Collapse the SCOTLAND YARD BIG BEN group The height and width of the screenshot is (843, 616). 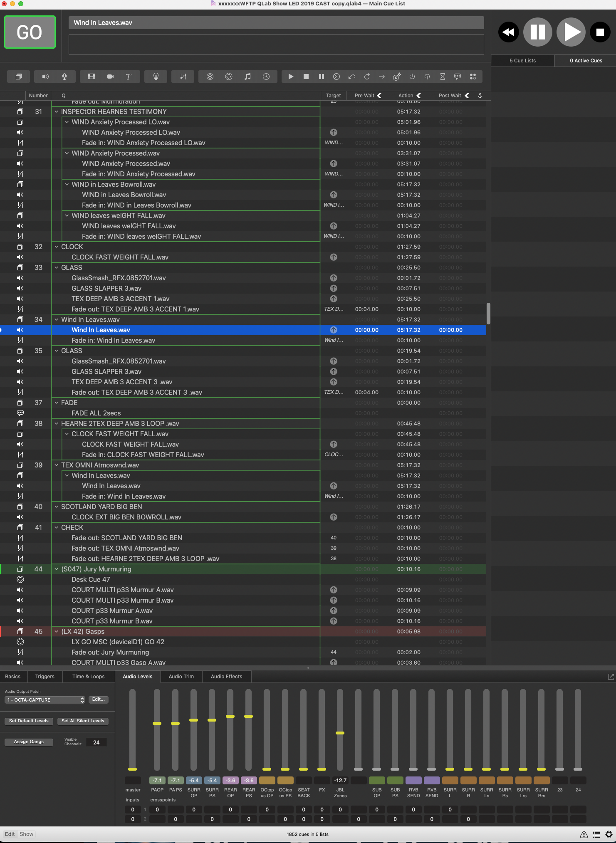pos(57,507)
